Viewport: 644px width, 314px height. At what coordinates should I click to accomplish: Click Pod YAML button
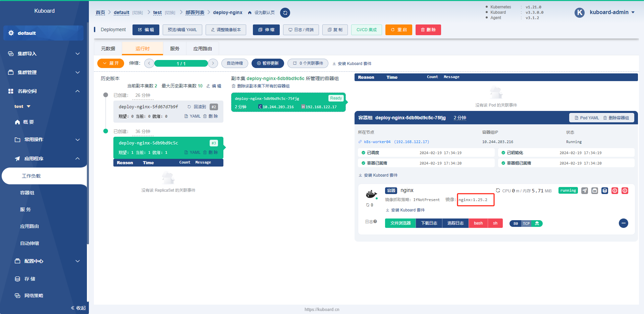pos(587,118)
